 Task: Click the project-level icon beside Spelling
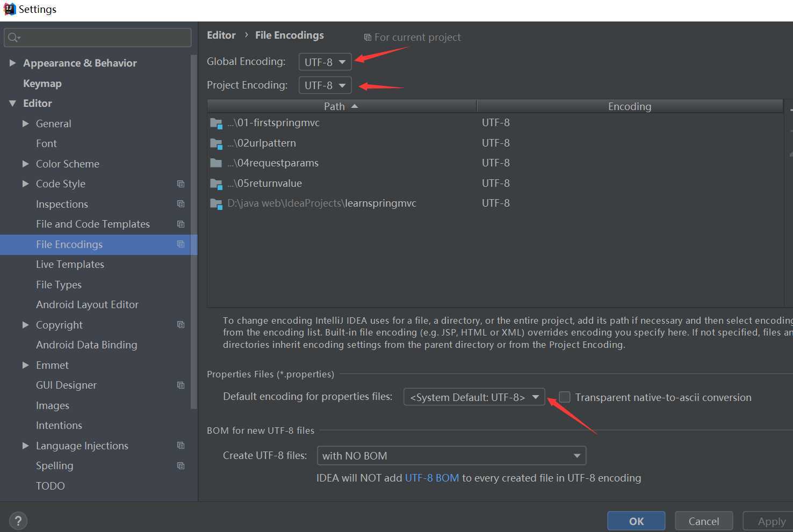(x=181, y=465)
